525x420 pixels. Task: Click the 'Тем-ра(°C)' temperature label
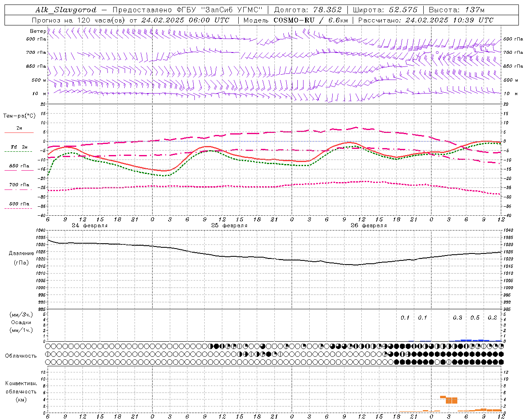(19, 116)
